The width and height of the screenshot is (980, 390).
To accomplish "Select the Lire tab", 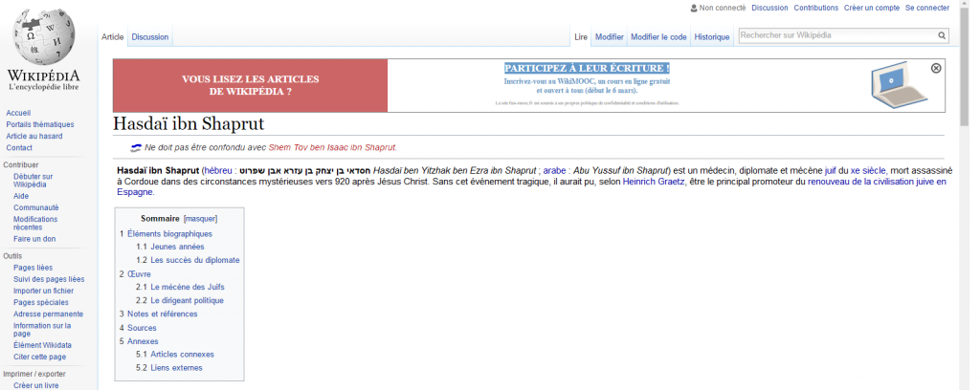I will [x=581, y=37].
